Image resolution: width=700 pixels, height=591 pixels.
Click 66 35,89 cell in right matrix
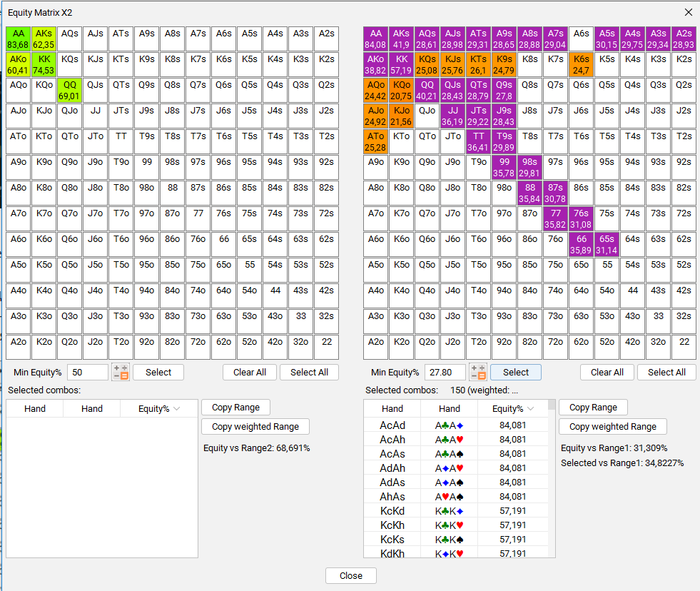(x=581, y=245)
